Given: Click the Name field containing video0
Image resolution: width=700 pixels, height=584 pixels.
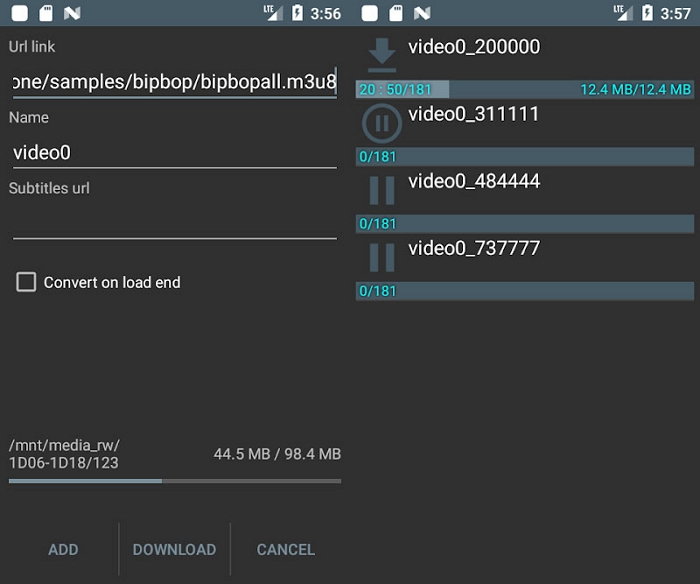Looking at the screenshot, I should pyautogui.click(x=174, y=152).
